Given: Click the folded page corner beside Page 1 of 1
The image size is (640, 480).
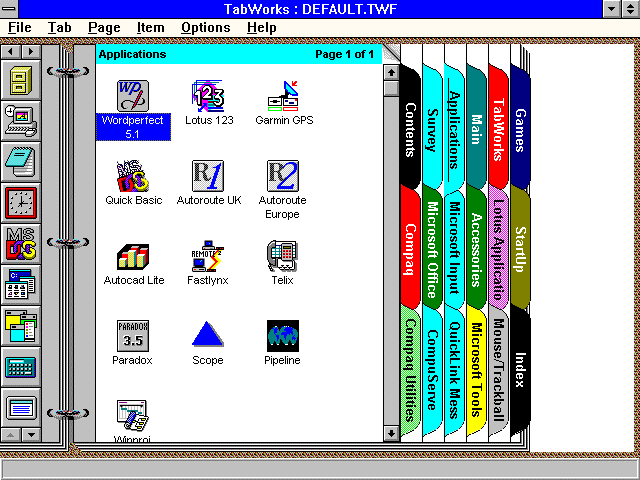Looking at the screenshot, I should (391, 54).
